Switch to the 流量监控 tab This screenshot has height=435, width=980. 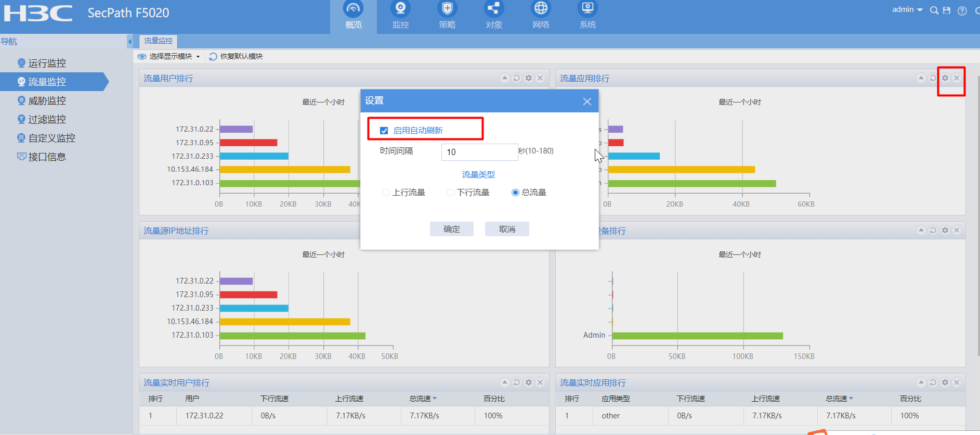159,41
